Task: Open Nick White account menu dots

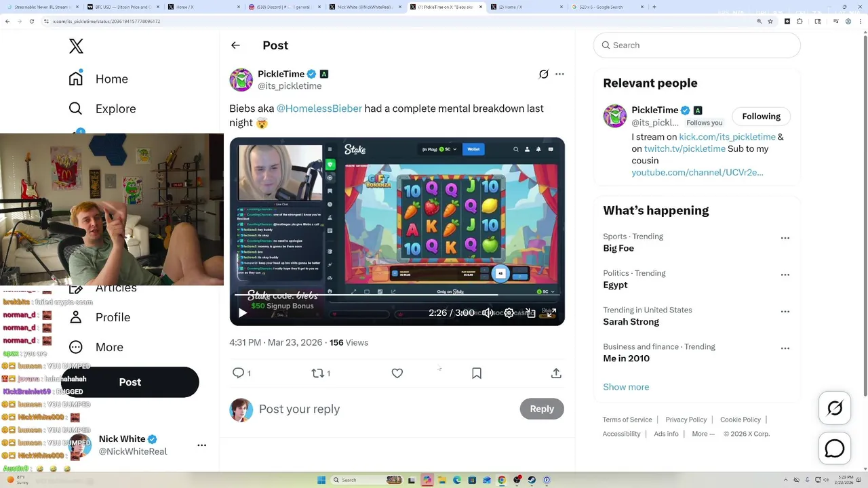Action: (201, 445)
